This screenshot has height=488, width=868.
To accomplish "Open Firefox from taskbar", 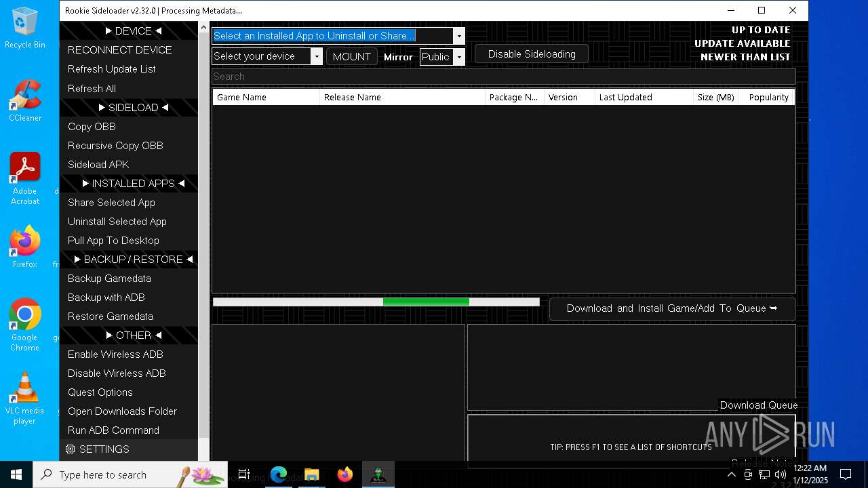I will [345, 474].
